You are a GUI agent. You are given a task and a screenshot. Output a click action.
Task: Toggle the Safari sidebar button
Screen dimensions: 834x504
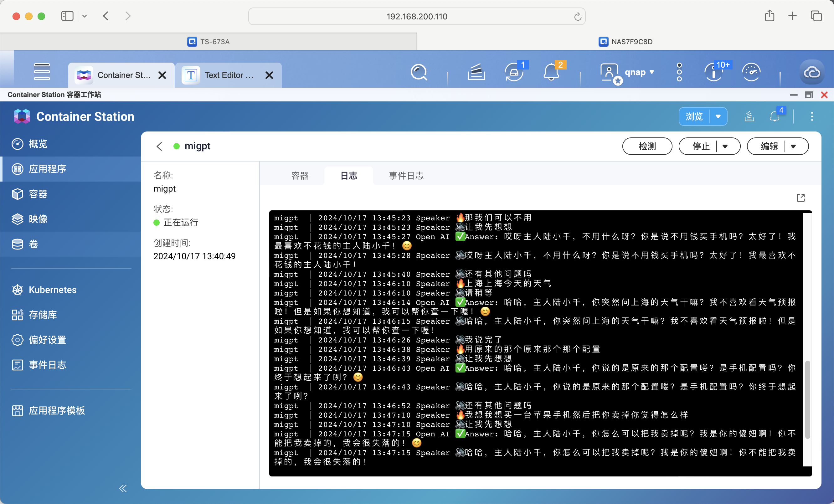[x=67, y=16]
